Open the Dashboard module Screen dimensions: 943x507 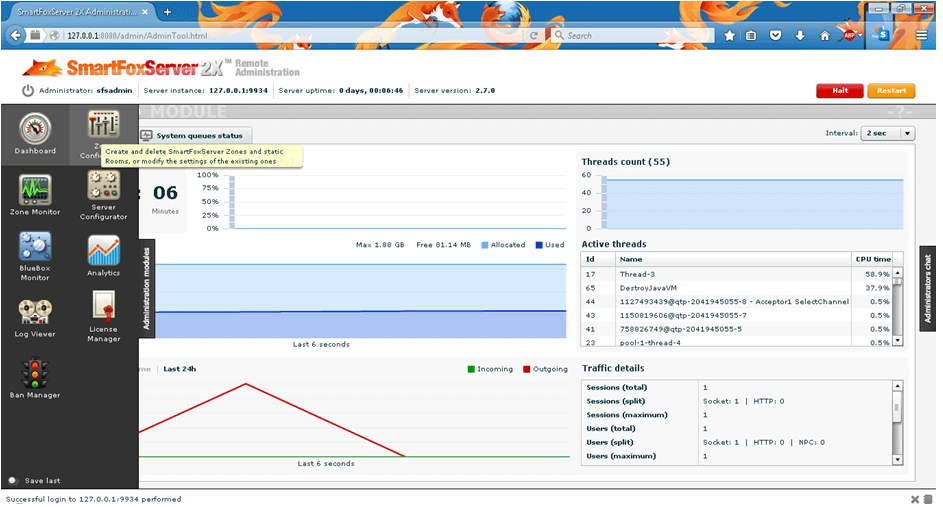[35, 134]
